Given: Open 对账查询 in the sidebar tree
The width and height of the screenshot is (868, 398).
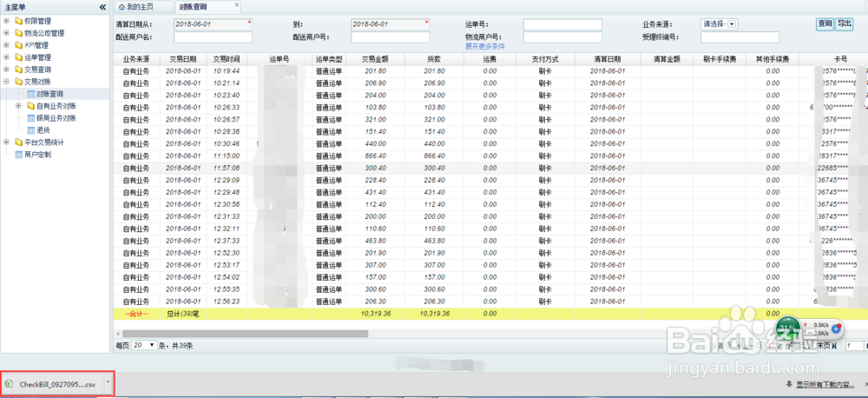Looking at the screenshot, I should coord(49,94).
